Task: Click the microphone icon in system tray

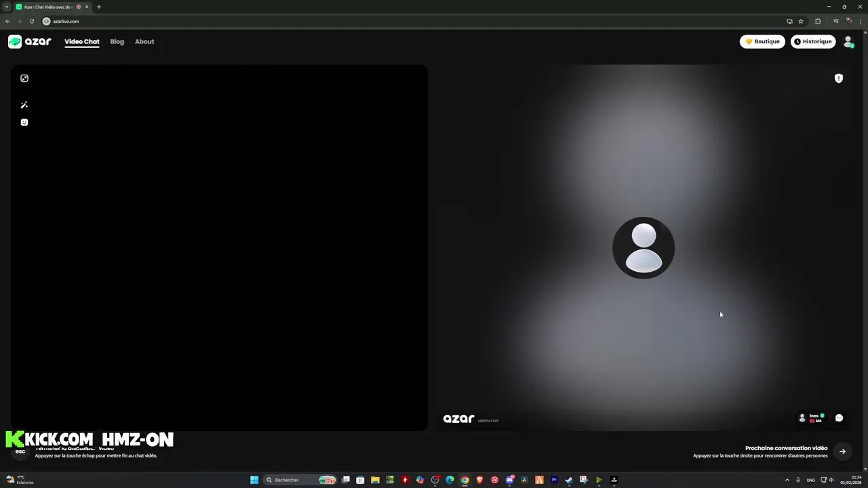Action: coord(798,480)
